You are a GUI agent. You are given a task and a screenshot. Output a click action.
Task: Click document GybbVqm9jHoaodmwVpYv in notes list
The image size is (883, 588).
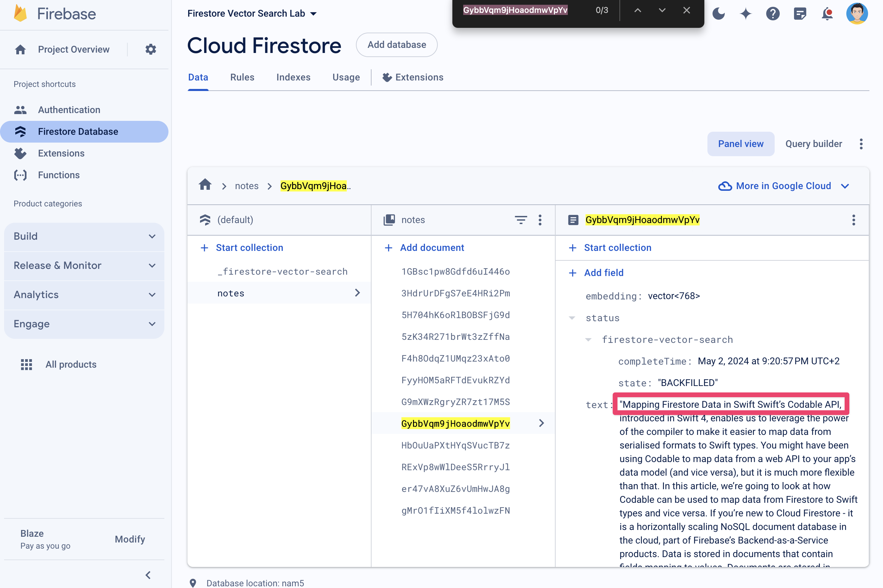click(x=455, y=423)
